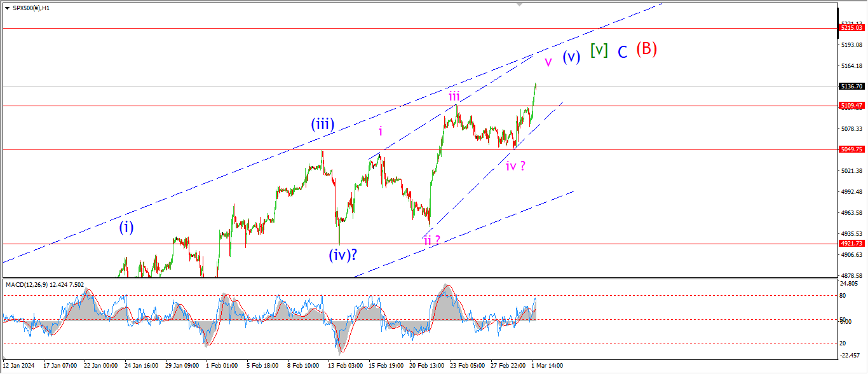Click the chart shift triangle marker at top
Viewport: 868px width, 374px height.
(x=520, y=4)
